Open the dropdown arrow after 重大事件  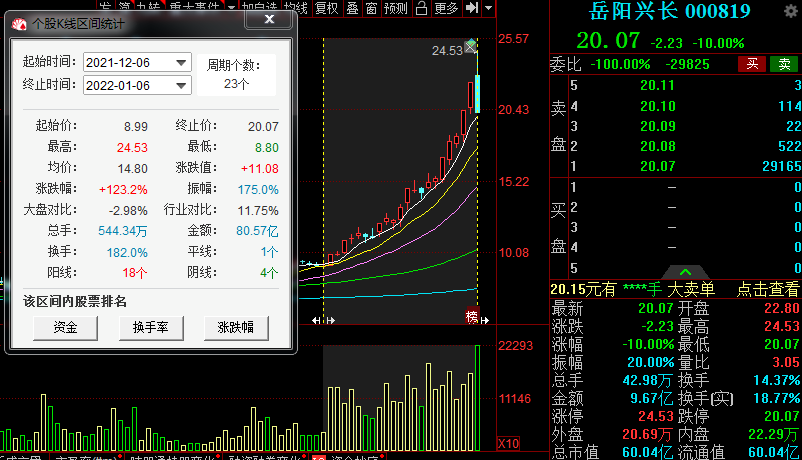coord(231,8)
